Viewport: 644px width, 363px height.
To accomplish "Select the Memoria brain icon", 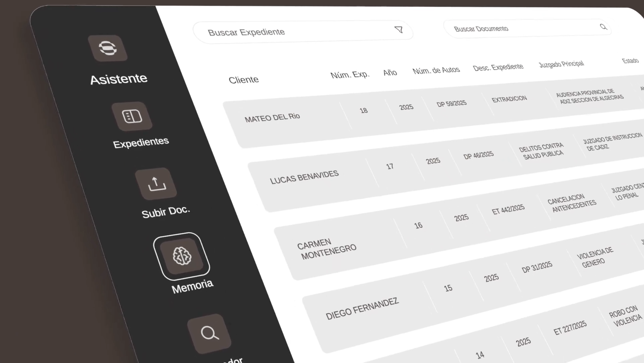I will click(182, 256).
